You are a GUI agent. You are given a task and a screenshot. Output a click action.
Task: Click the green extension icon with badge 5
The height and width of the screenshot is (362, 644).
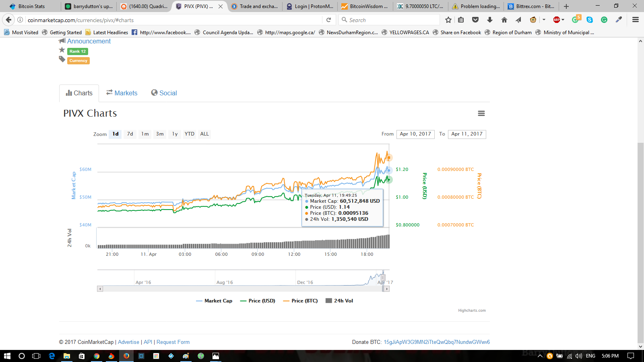576,20
